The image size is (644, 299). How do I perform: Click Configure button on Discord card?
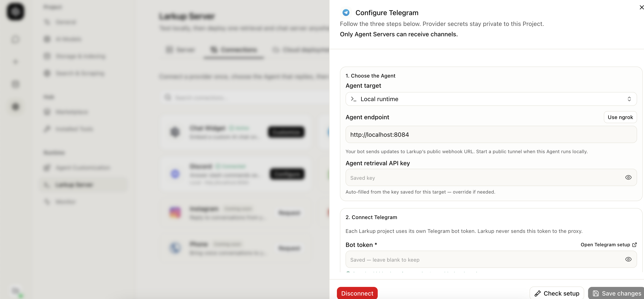[287, 174]
